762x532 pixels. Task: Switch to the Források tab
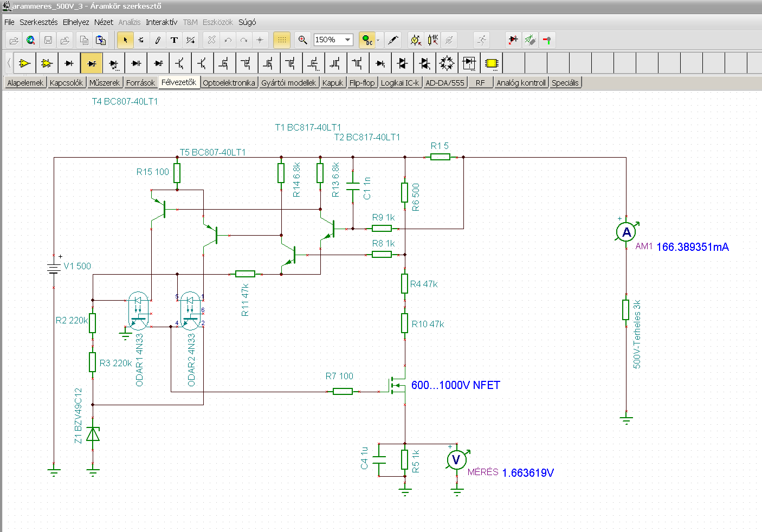(x=140, y=83)
